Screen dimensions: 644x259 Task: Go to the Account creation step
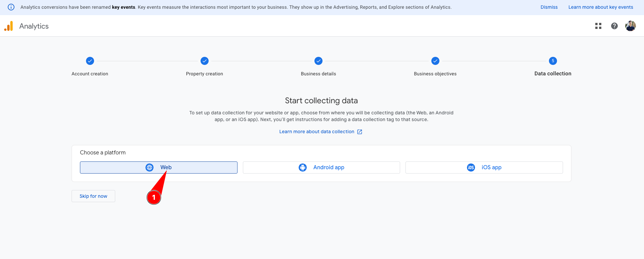click(90, 61)
